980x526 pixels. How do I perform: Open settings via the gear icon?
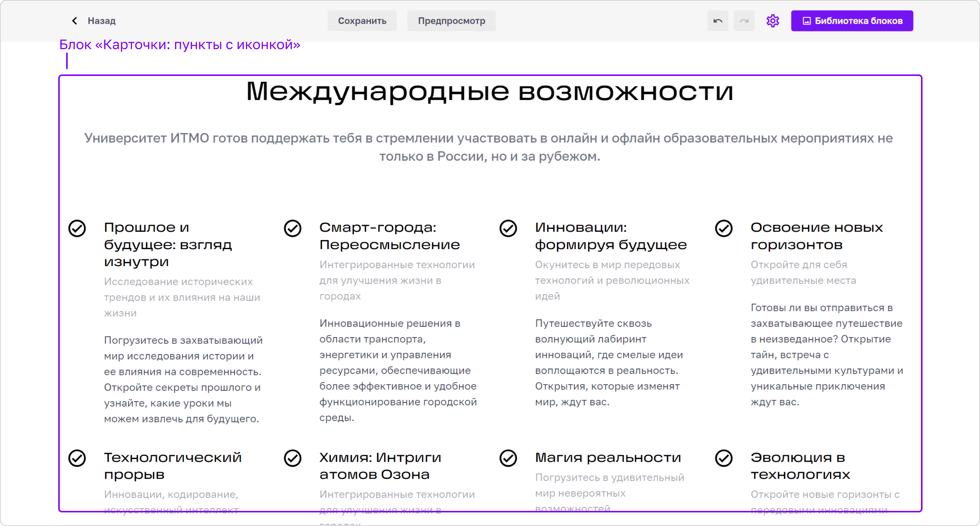click(772, 20)
